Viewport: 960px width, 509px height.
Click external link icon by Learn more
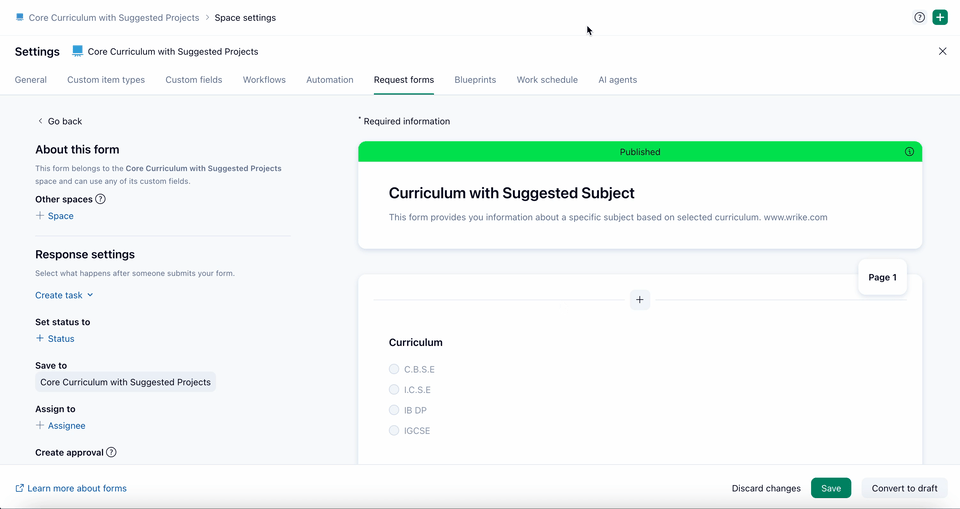click(20, 488)
